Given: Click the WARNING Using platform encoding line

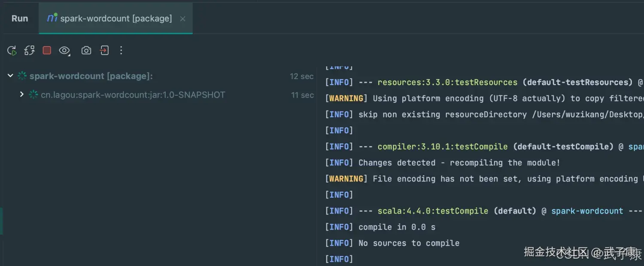Looking at the screenshot, I should (484, 98).
